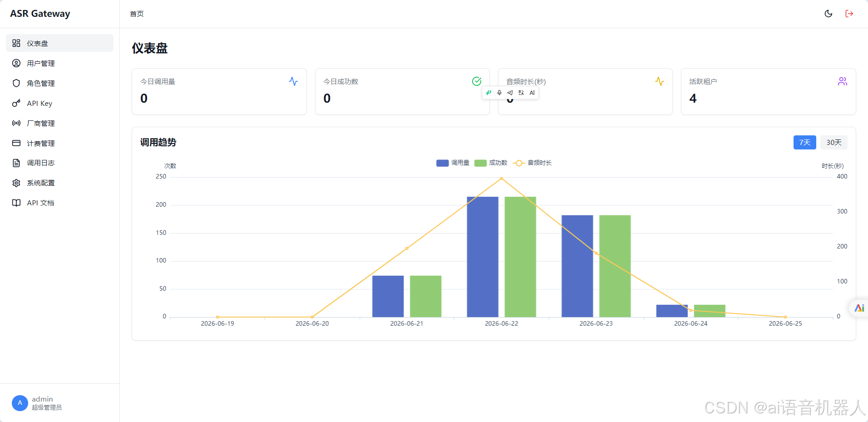868x422 pixels.
Task: Click the purple users icon on 活跃租户 card
Action: coord(843,81)
